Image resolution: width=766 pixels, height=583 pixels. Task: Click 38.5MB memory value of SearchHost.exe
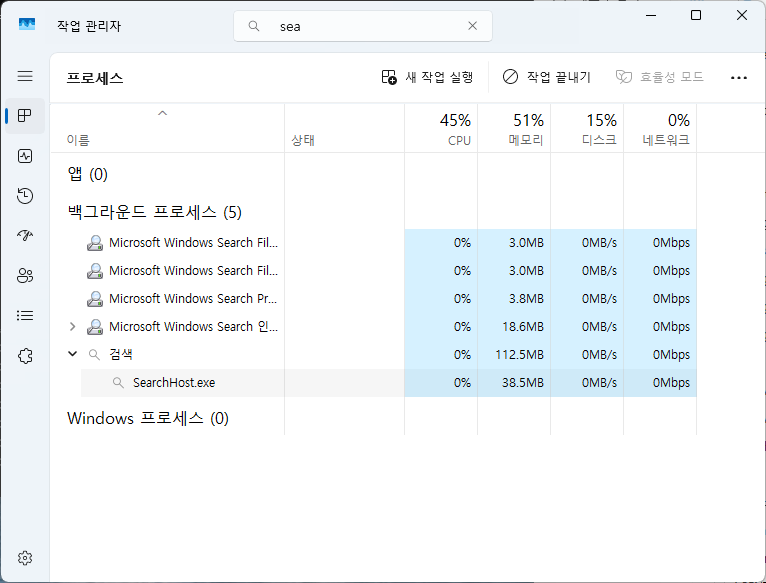[x=523, y=383]
